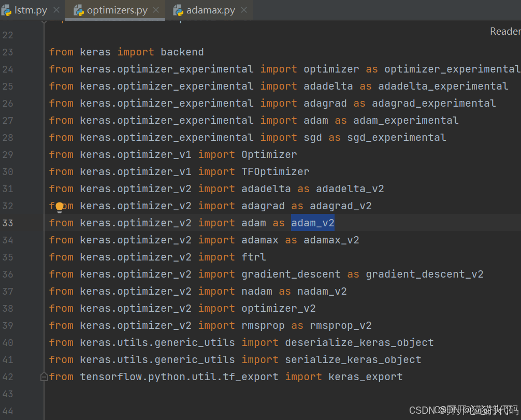
Task: Select the optimizers.py tab
Action: click(x=117, y=9)
